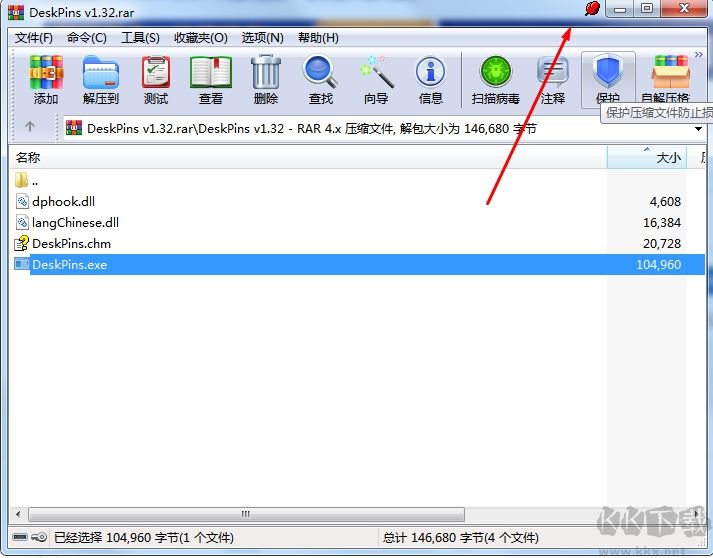Screen dimensions: 713x558
Task: Click Scan Virus (扫描病毒) icon
Action: point(496,80)
